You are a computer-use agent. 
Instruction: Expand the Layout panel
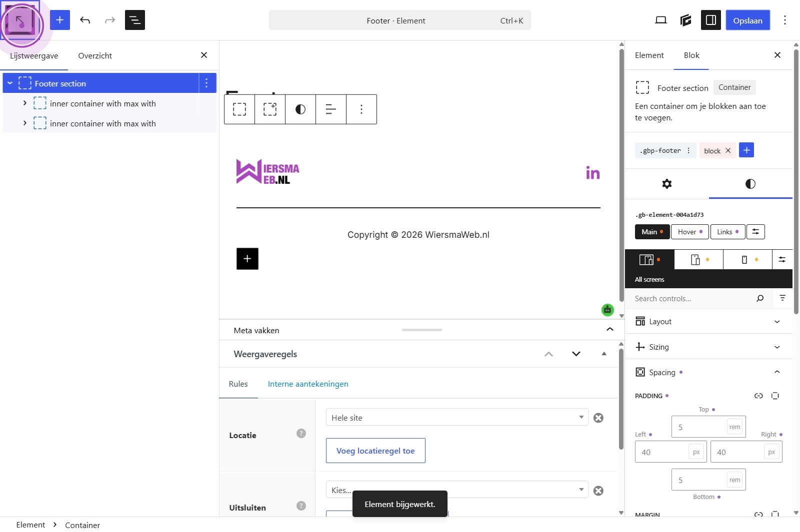click(708, 322)
